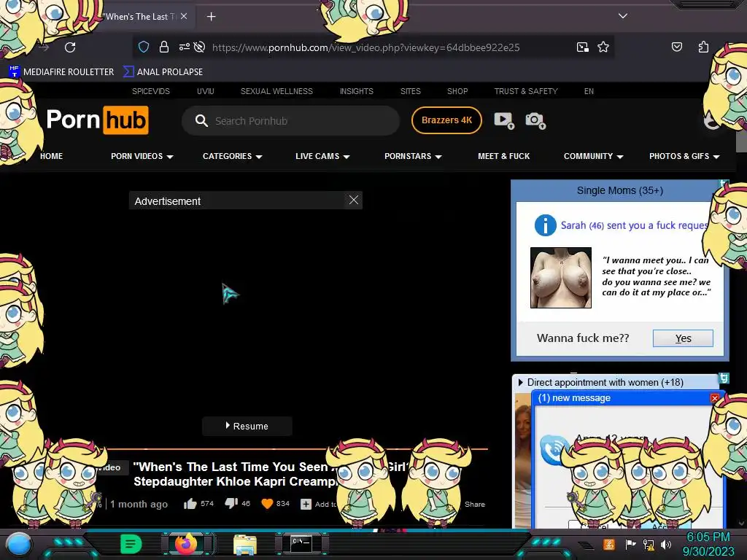Screen dimensions: 747x560
Task: Click the video progress bar under the player
Action: [296, 448]
